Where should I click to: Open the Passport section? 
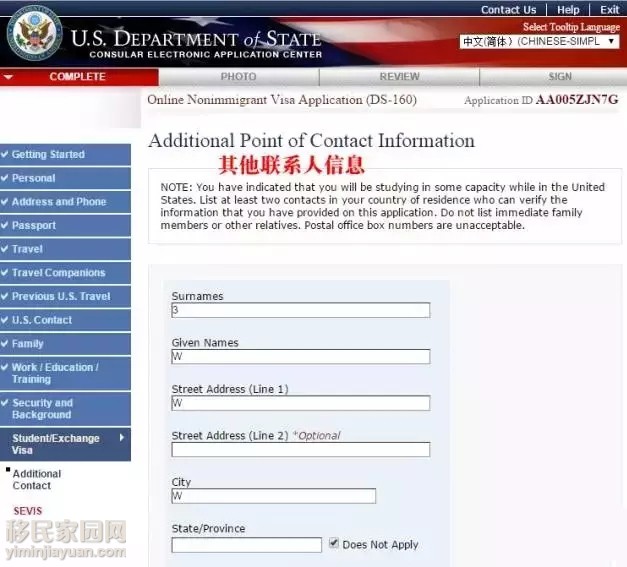65,225
